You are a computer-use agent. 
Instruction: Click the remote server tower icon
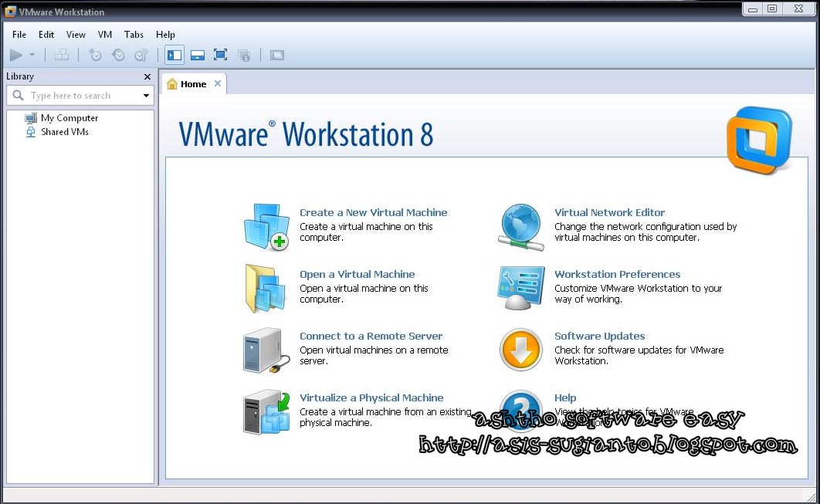pos(266,350)
